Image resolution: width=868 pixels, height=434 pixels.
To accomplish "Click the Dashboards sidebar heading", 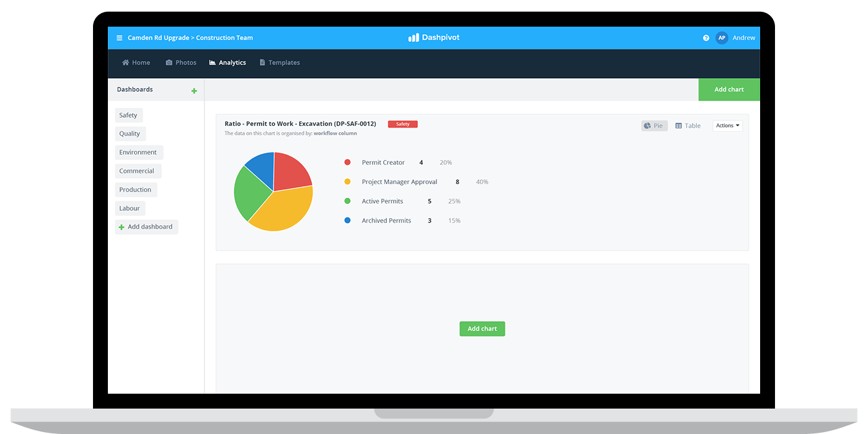I will (x=135, y=89).
